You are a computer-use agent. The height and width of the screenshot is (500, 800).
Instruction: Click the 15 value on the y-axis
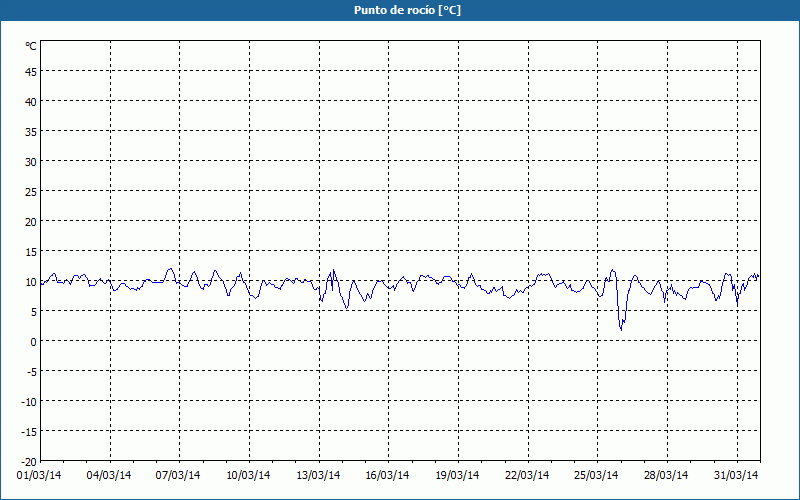[31, 252]
